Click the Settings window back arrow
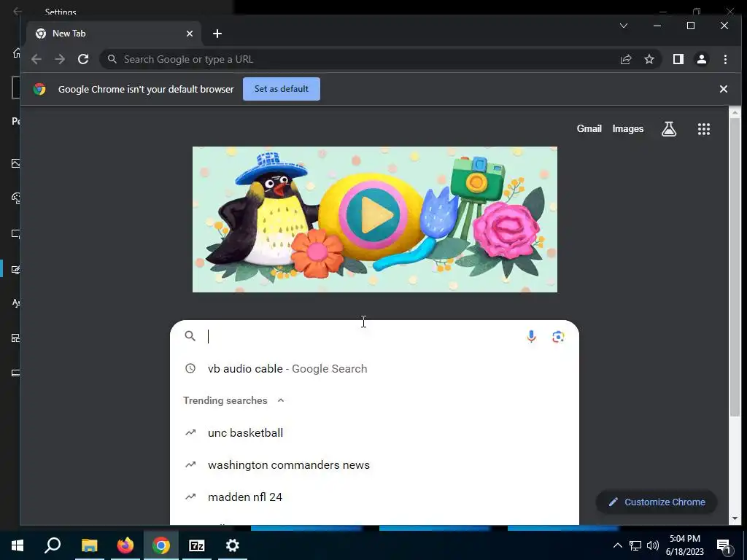747x560 pixels. click(18, 12)
